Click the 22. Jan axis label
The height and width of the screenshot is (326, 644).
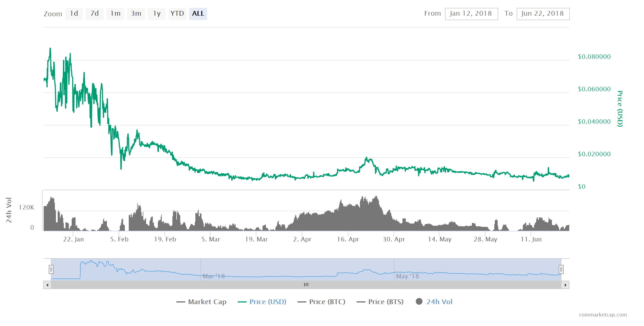[x=73, y=239]
